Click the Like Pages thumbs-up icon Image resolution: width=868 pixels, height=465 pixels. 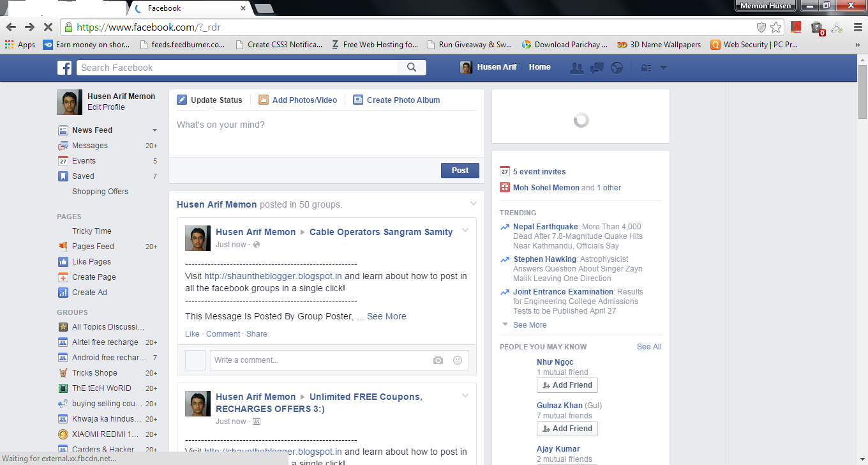coord(63,262)
